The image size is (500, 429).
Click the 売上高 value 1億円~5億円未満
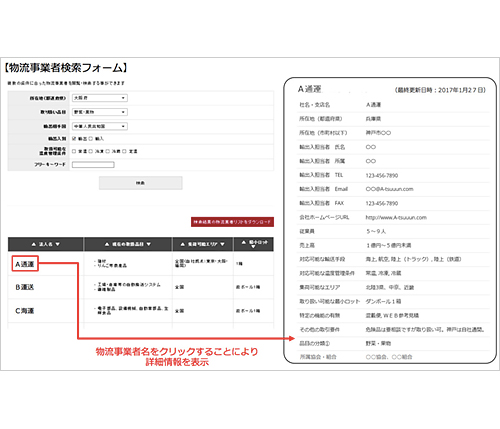(389, 245)
